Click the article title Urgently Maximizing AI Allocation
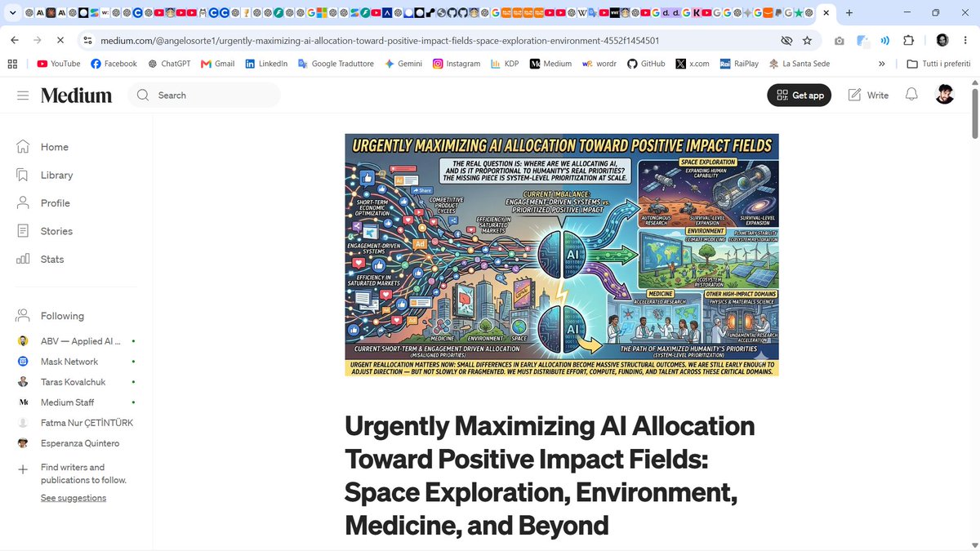The height and width of the screenshot is (551, 980). point(550,475)
